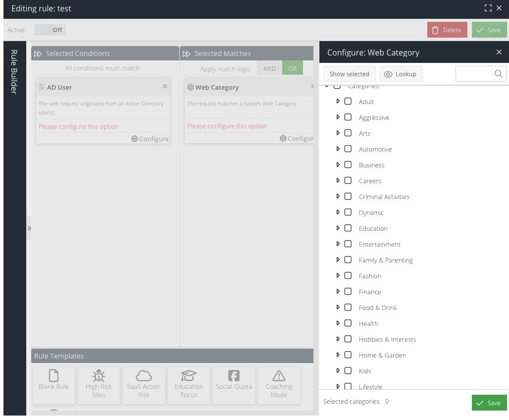Expand the Entertainment category node

click(x=338, y=244)
